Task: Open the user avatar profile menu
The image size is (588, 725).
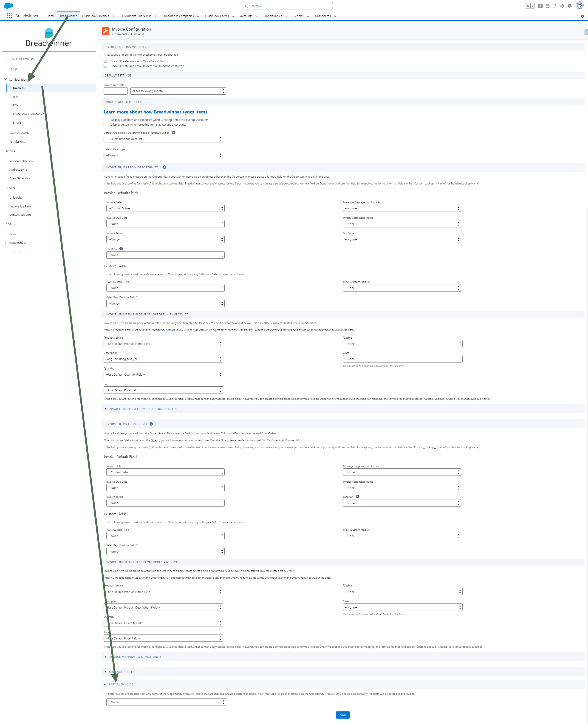Action: (580, 6)
